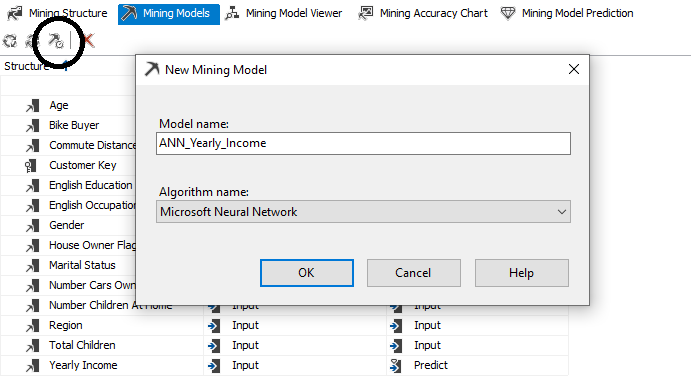The width and height of the screenshot is (691, 379).
Task: Click first Input arrow icon in Total Children row
Action: (x=214, y=346)
